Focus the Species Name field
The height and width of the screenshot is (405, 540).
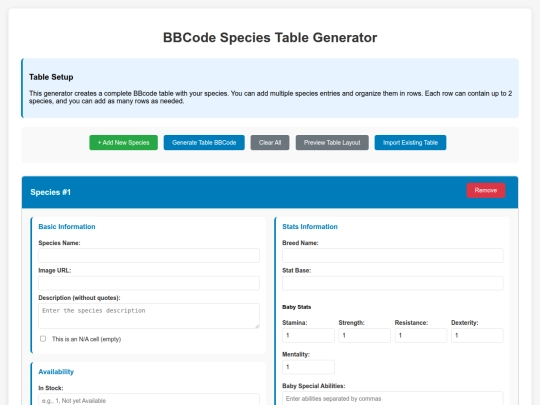click(149, 256)
